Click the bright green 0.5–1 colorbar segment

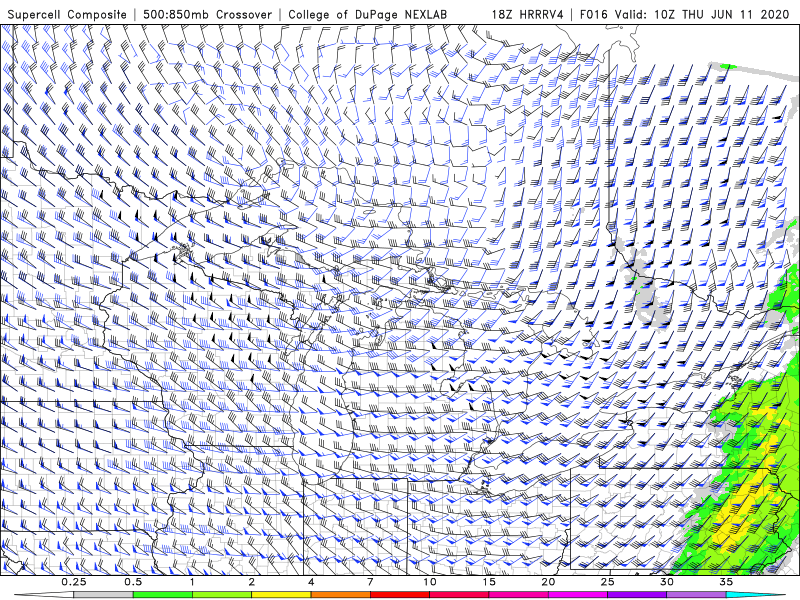pos(163,595)
